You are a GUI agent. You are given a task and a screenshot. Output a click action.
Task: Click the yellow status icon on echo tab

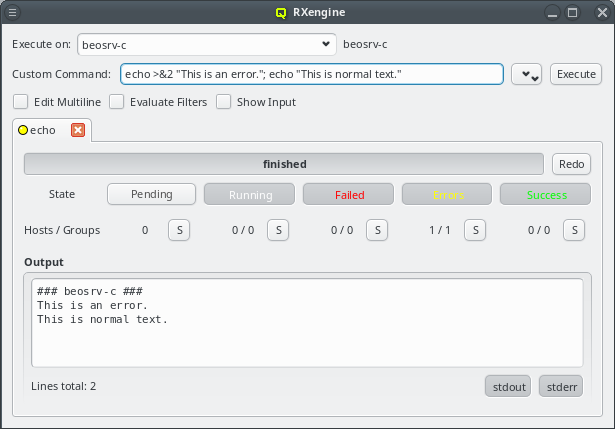coord(23,131)
